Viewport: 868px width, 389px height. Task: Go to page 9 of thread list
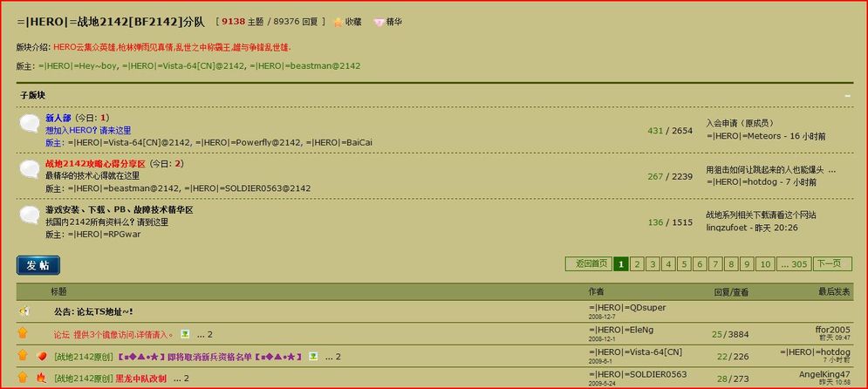point(748,264)
